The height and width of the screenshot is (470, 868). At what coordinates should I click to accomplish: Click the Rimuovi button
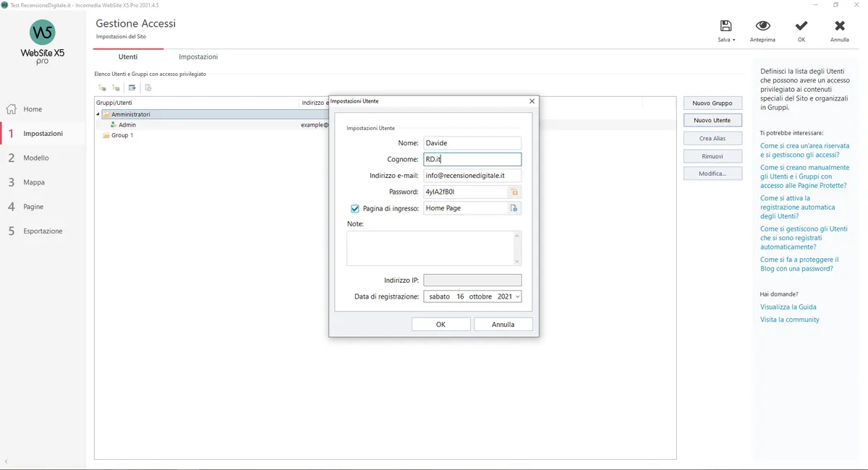click(712, 156)
